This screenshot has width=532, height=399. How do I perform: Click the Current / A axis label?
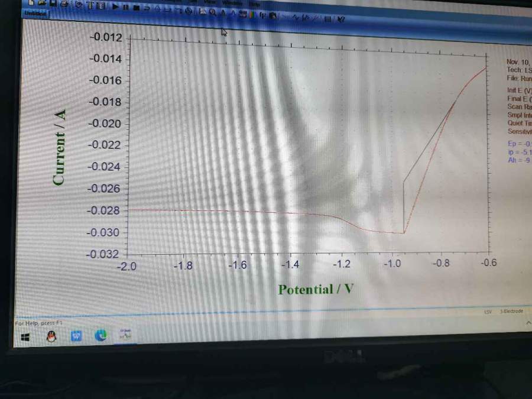pos(59,147)
